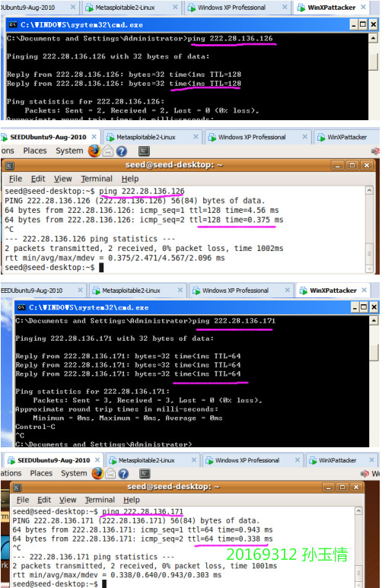Select Windows XP Professional tab above terminal pinging 222.28.136.171
This screenshot has height=588, width=382.
pos(253,460)
